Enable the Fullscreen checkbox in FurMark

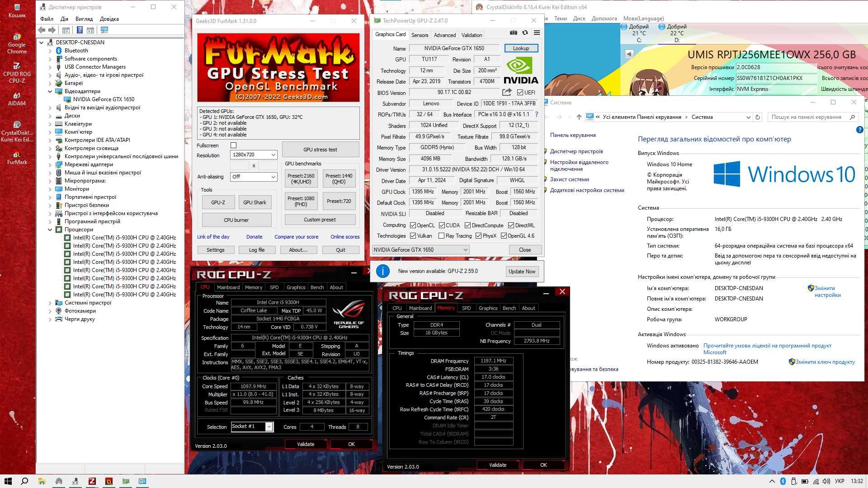(233, 145)
